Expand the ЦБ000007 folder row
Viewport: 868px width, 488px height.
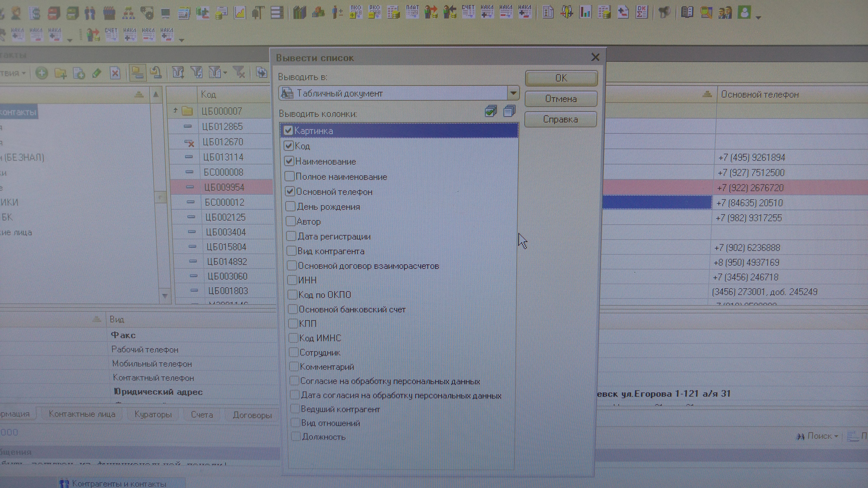175,110
